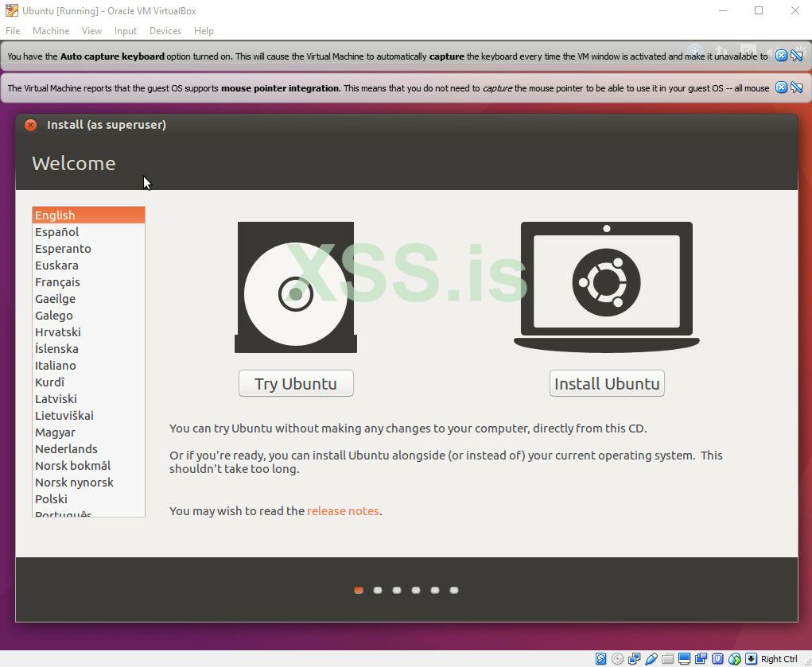Select Nederlands in the language list
The image size is (812, 667).
click(x=88, y=448)
